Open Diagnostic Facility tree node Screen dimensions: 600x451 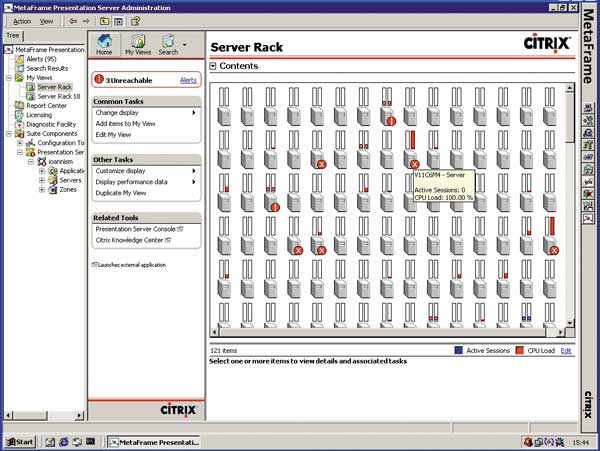tap(51, 124)
